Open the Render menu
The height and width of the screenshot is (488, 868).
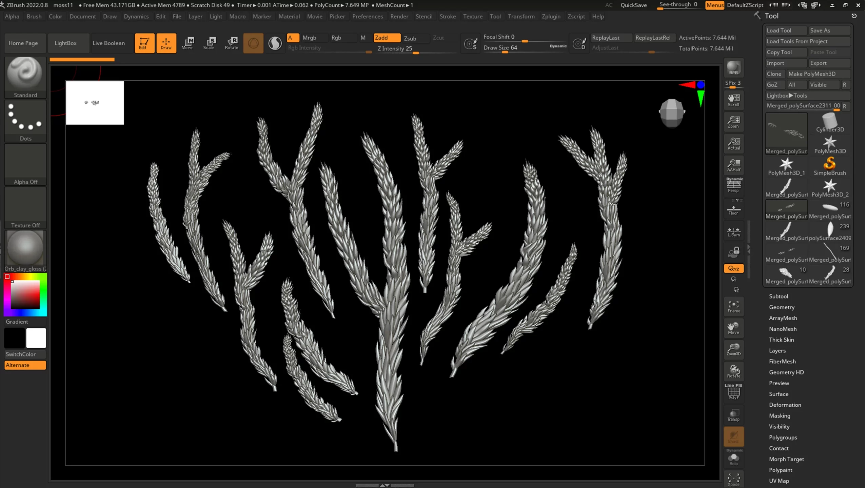coord(399,16)
